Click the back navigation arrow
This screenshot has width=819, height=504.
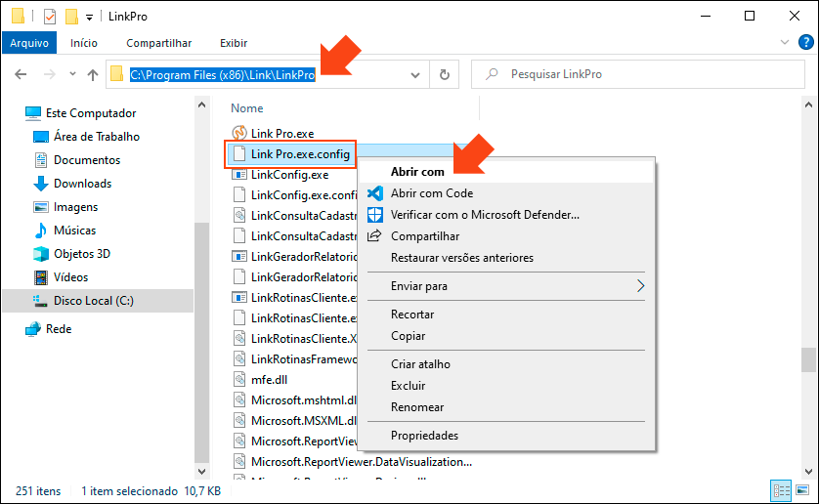click(x=21, y=75)
